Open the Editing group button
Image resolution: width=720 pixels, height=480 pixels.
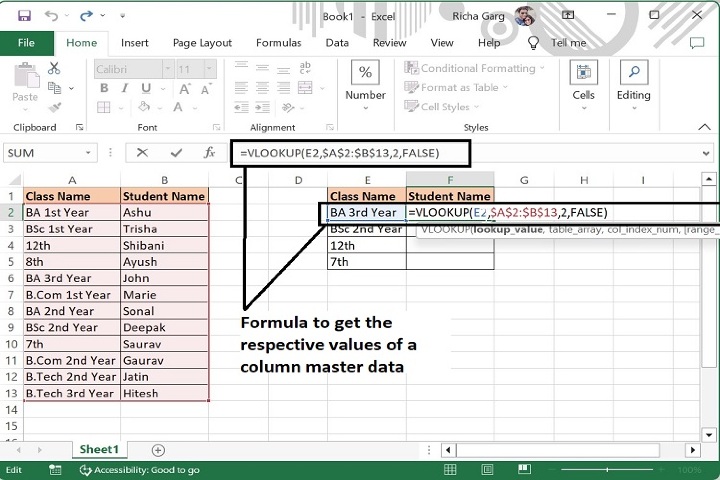click(634, 85)
